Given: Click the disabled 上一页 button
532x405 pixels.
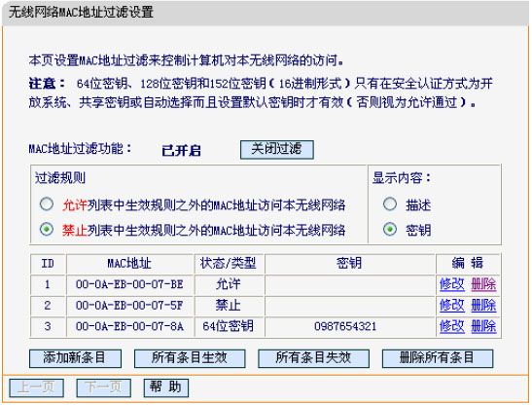Looking at the screenshot, I should (x=36, y=387).
